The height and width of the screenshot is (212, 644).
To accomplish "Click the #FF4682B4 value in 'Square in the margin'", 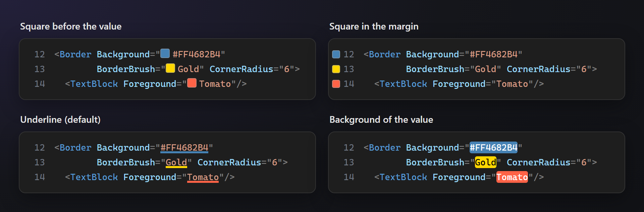I will coord(494,54).
